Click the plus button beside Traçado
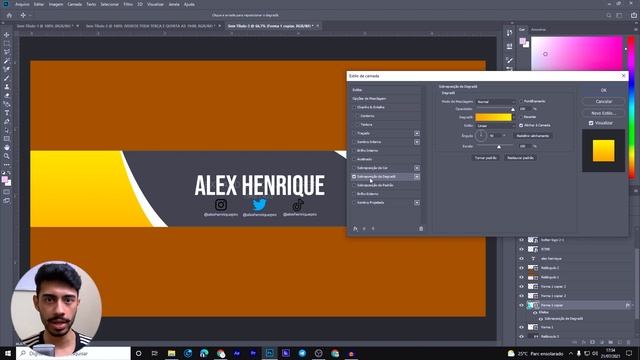This screenshot has width=640, height=360. 417,133
